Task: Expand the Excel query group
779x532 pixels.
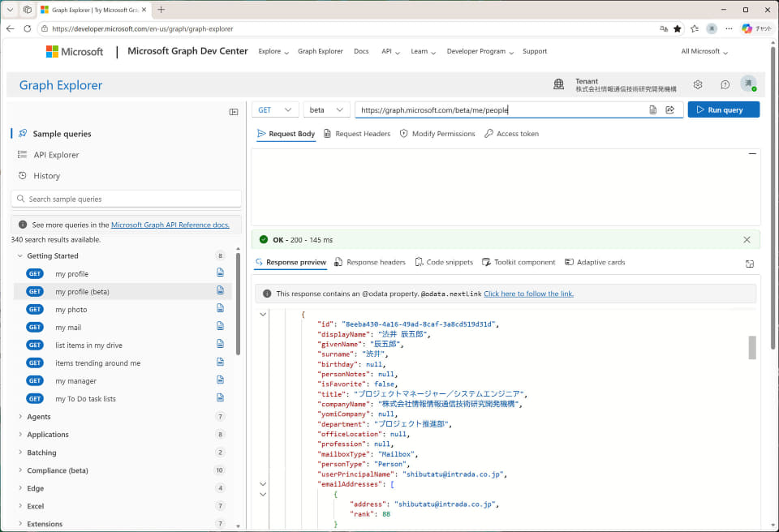Action: click(x=19, y=506)
